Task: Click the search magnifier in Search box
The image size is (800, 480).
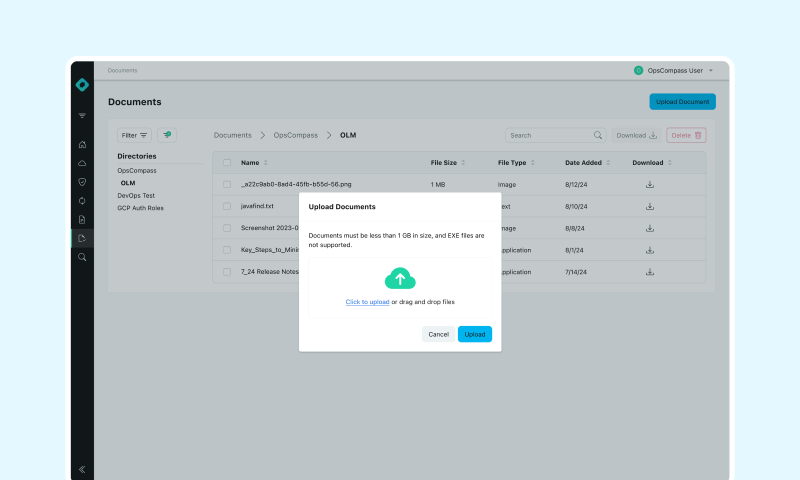Action: coord(598,135)
